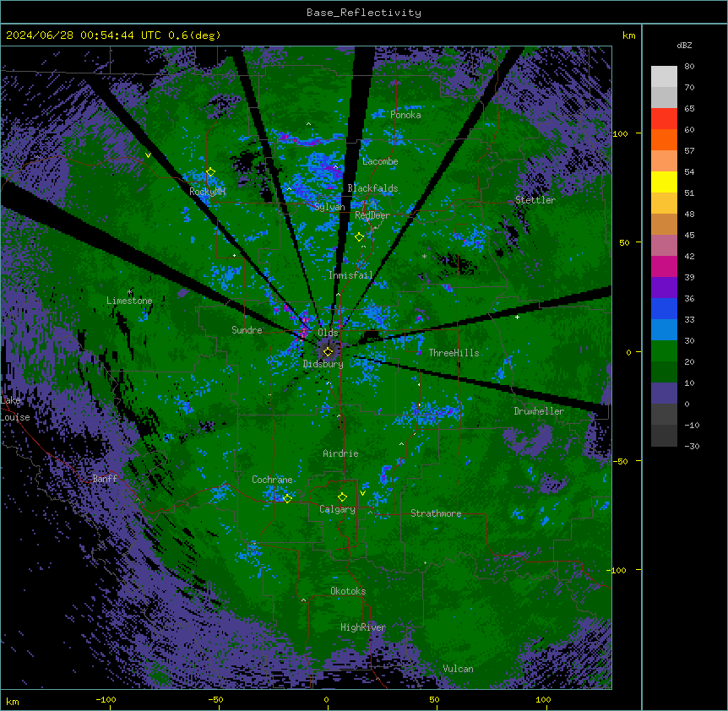Image resolution: width=728 pixels, height=711 pixels.
Task: Select the pink 42–45 dBZ swatch
Action: [x=664, y=245]
